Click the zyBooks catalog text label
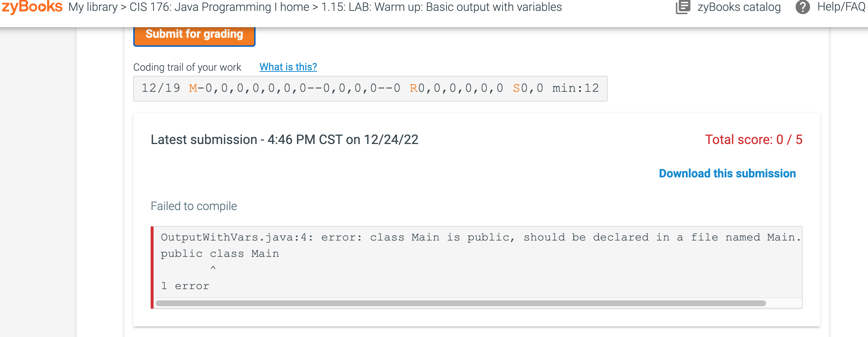The image size is (868, 337). [x=738, y=7]
